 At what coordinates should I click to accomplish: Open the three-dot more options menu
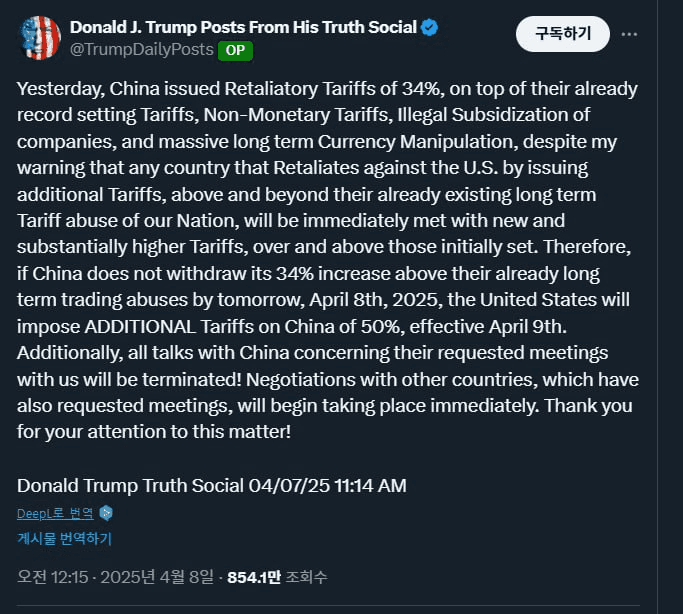(629, 34)
